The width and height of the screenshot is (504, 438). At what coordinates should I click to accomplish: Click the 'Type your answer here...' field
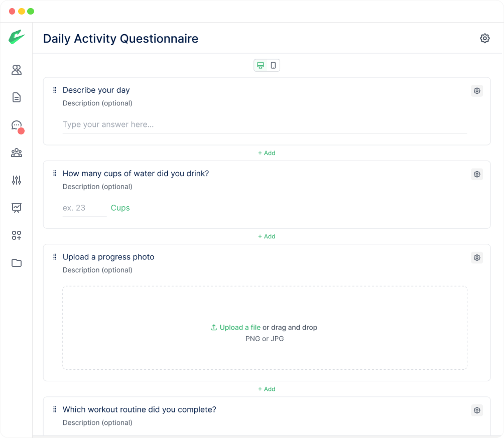pyautogui.click(x=265, y=124)
